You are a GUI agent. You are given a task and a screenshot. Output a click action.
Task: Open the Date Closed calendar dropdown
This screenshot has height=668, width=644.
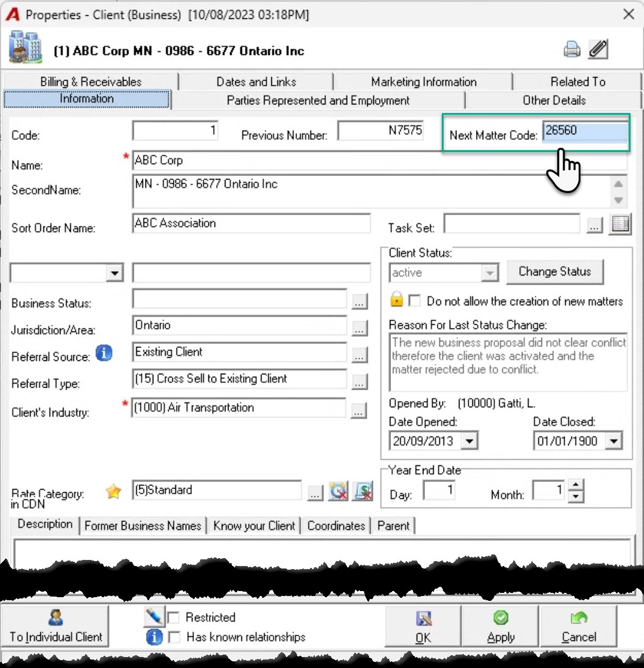coord(613,441)
